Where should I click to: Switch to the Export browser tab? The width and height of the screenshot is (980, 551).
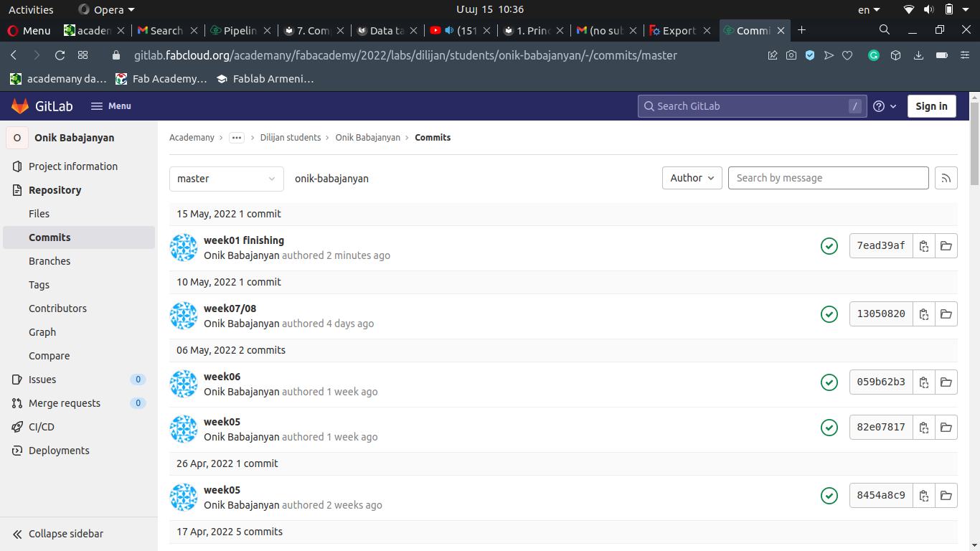point(679,30)
